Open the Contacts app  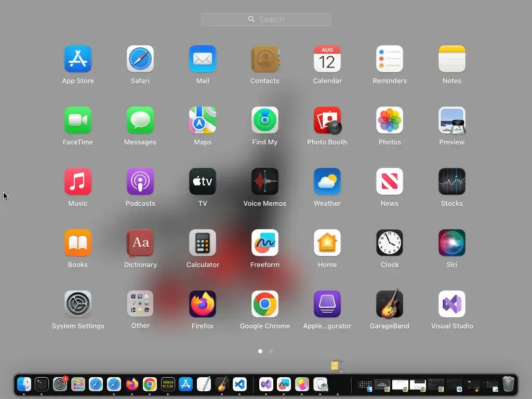point(265,59)
